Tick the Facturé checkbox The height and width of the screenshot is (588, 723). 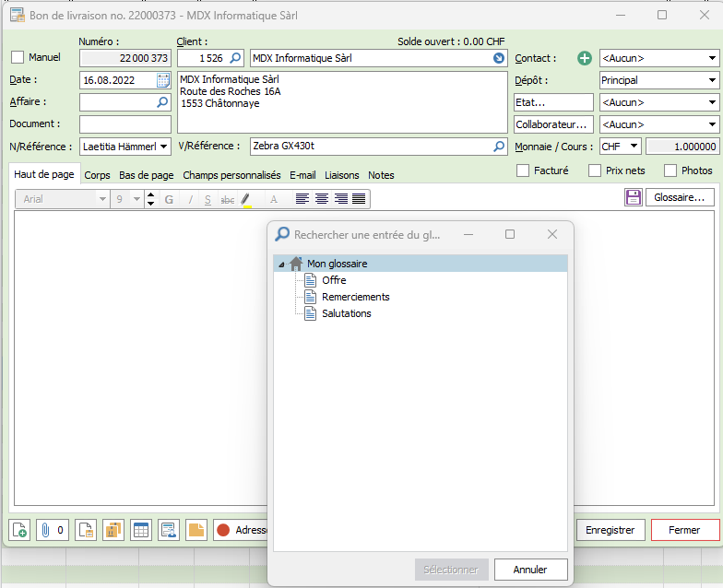tap(523, 171)
